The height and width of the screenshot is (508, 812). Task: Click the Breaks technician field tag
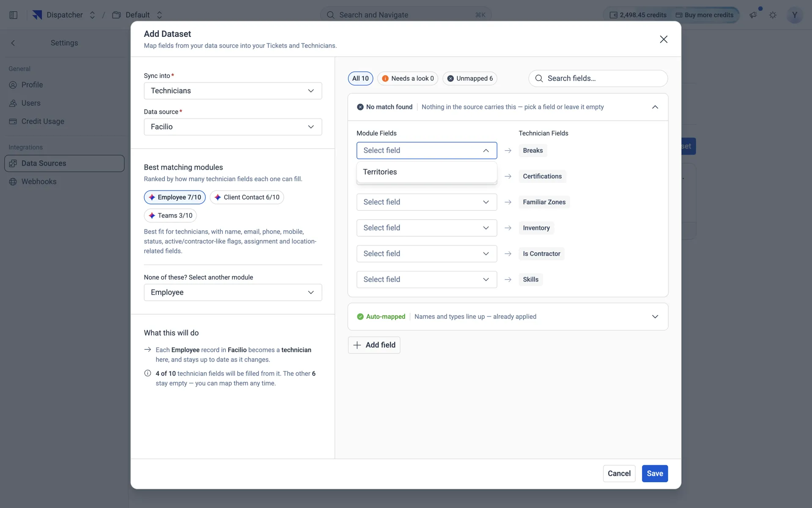pyautogui.click(x=533, y=150)
